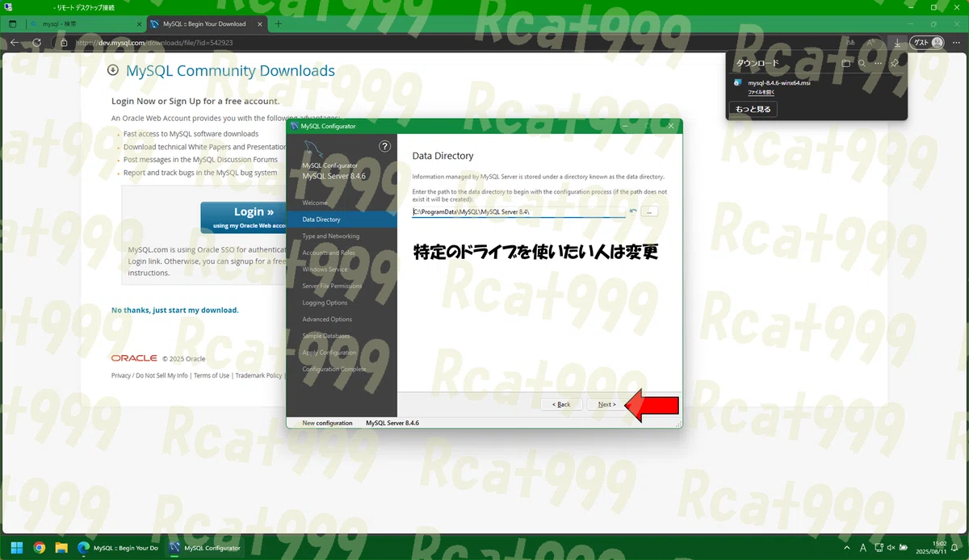Click the search icon in the downloads panel

862,63
